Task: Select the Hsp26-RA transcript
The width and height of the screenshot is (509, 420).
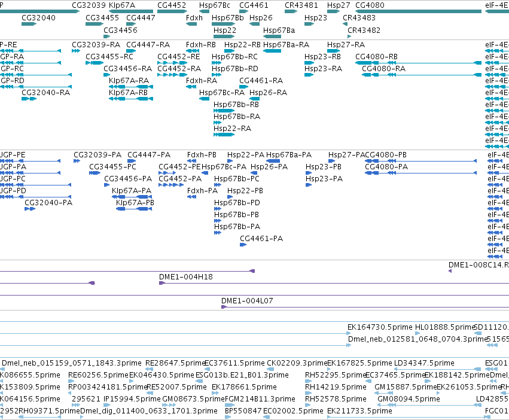Action: (255, 99)
